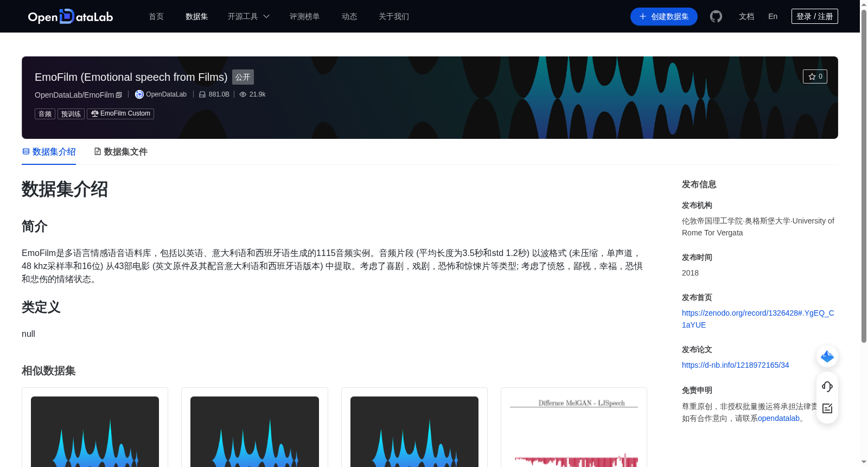Open the zenodo.org record link

click(x=758, y=319)
